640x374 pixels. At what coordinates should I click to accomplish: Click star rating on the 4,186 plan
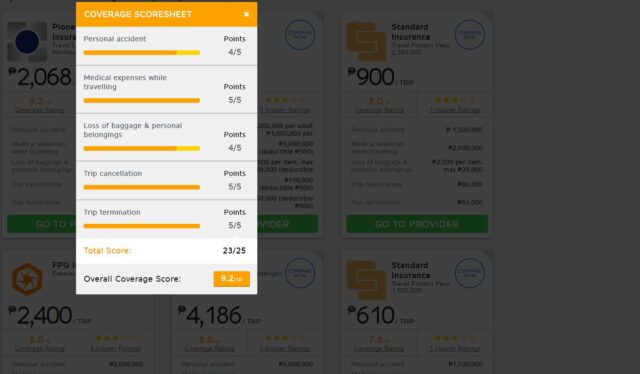click(x=285, y=338)
